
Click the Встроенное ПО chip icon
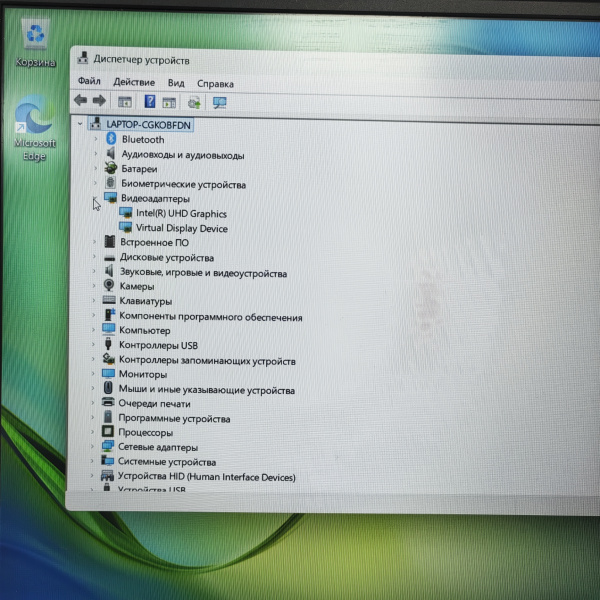(110, 241)
